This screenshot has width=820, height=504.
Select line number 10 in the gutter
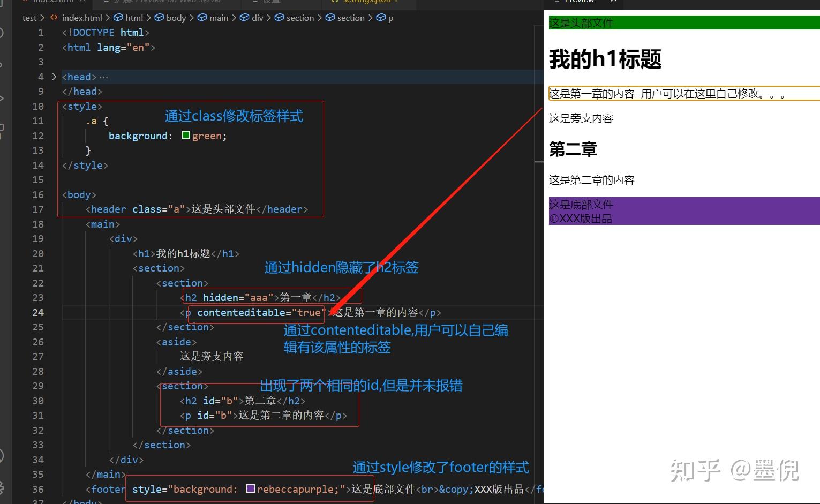coord(38,106)
